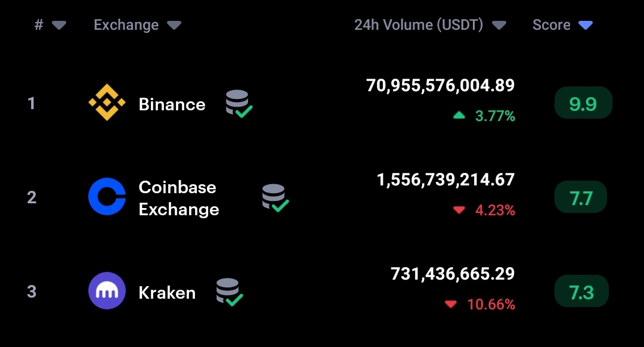The width and height of the screenshot is (644, 347).
Task: Click Binance proof-of-reserves verified icon
Action: [239, 104]
